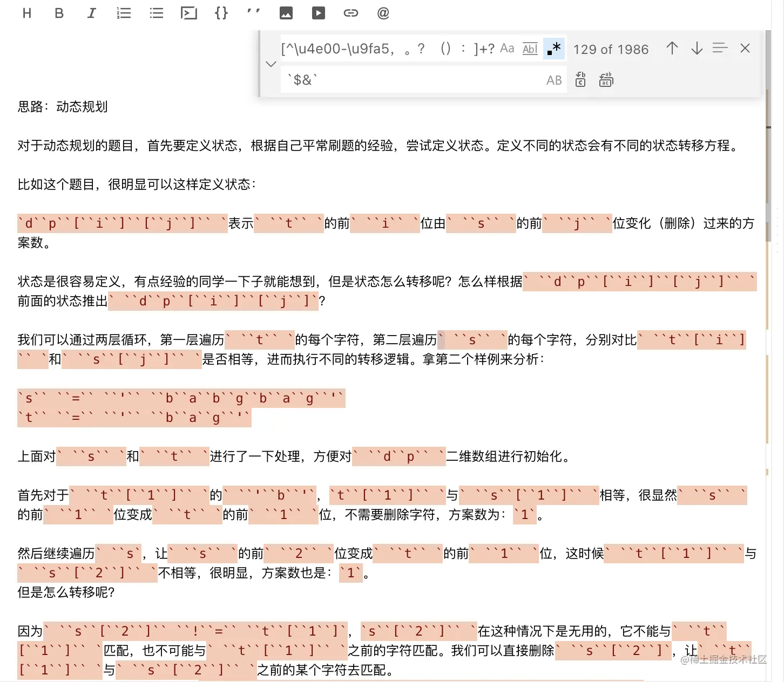Click the line '但是怎么转移呢？'

click(x=66, y=592)
